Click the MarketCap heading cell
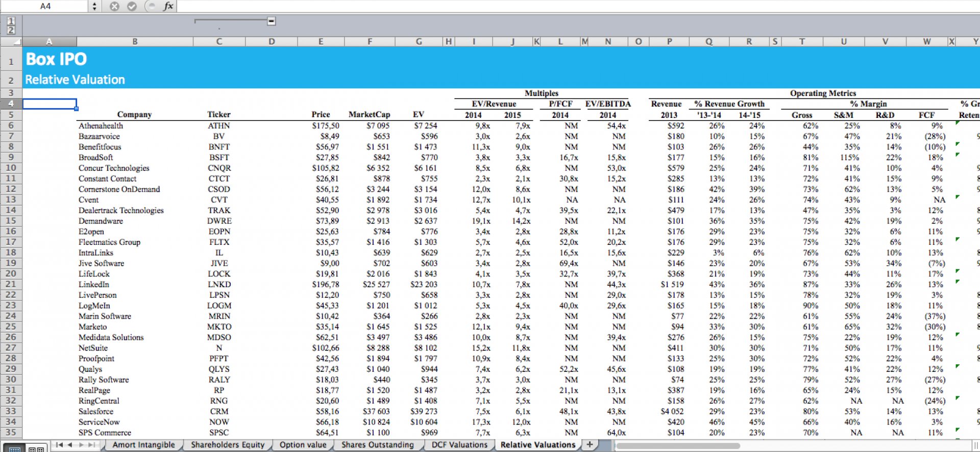Screen dimensions: 980x452 369,115
